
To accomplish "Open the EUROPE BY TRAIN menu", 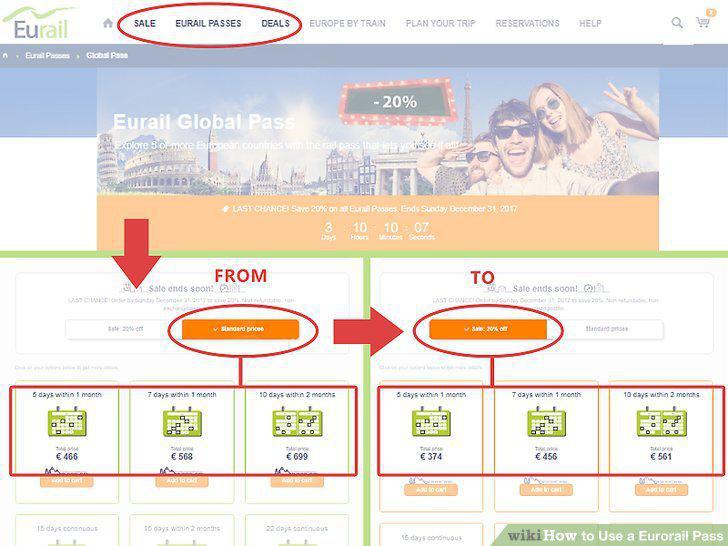I will (347, 23).
